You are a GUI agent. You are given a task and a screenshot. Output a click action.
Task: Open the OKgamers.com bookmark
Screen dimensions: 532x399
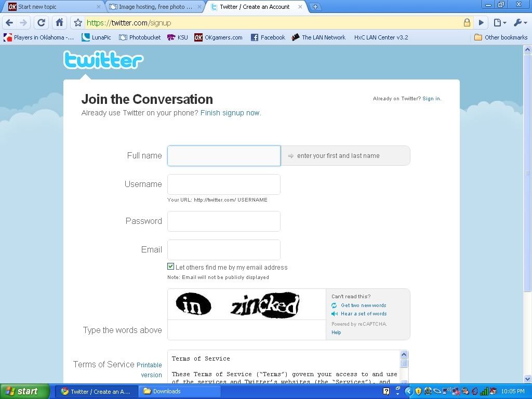[219, 37]
